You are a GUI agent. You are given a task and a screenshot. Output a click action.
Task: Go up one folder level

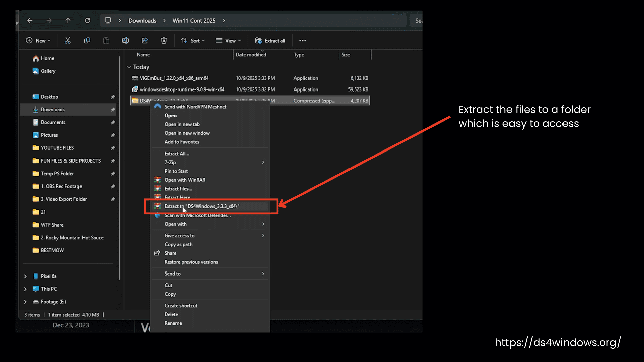[68, 21]
